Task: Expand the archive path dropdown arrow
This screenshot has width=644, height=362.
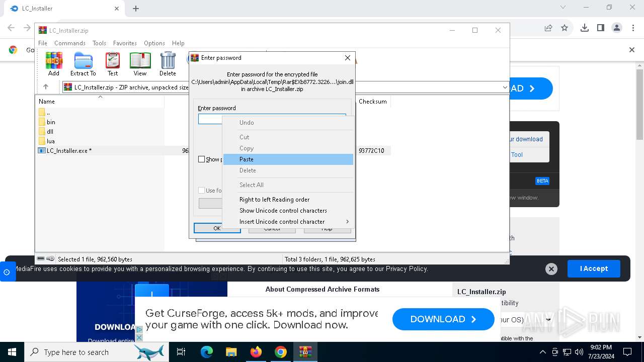Action: (505, 87)
